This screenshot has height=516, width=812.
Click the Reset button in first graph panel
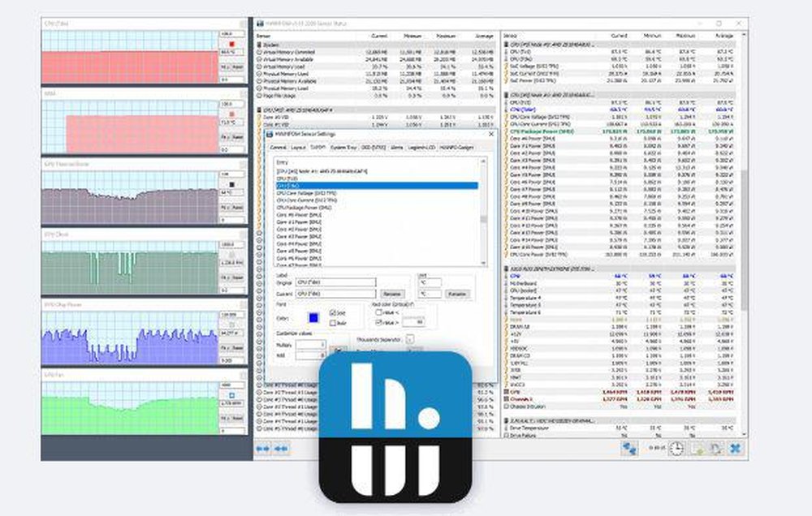(x=238, y=68)
